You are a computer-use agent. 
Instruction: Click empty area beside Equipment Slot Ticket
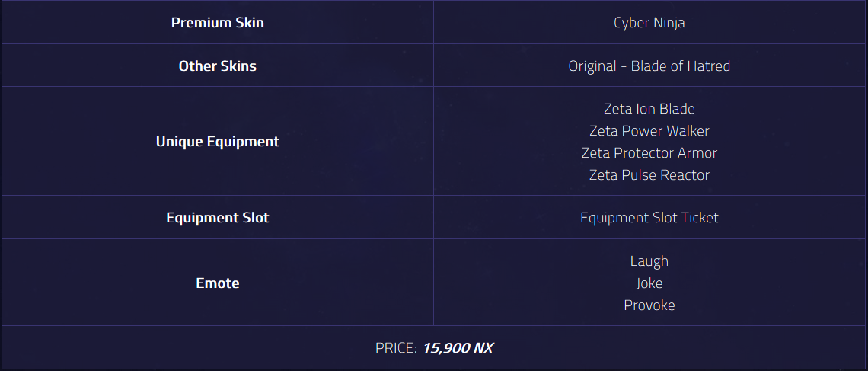tap(792, 217)
